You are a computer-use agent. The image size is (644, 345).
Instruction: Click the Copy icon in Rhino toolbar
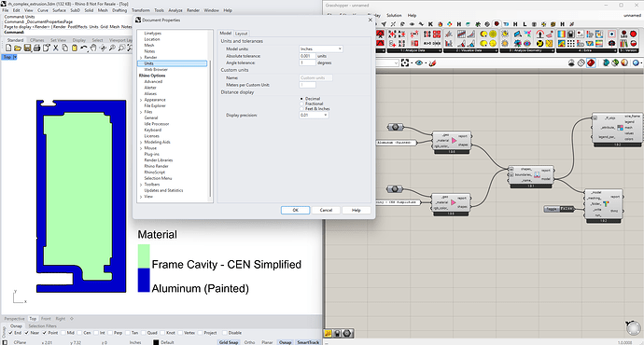(65, 48)
